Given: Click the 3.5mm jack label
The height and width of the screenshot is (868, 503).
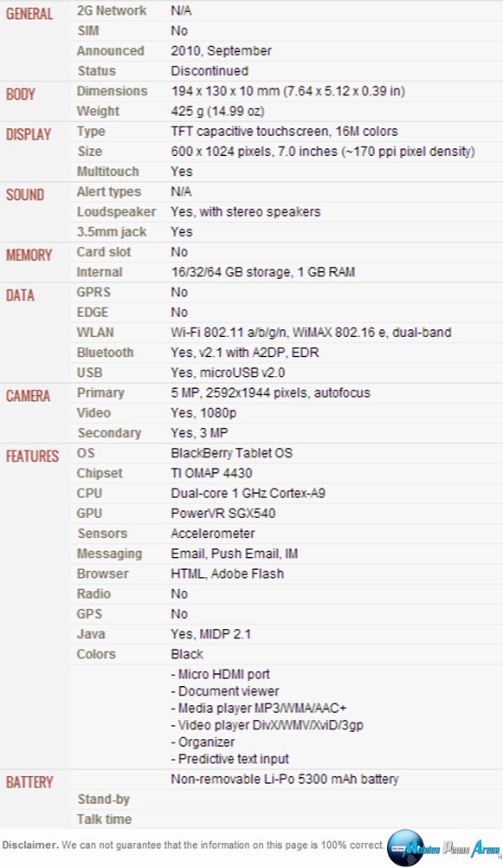Looking at the screenshot, I should point(112,232).
